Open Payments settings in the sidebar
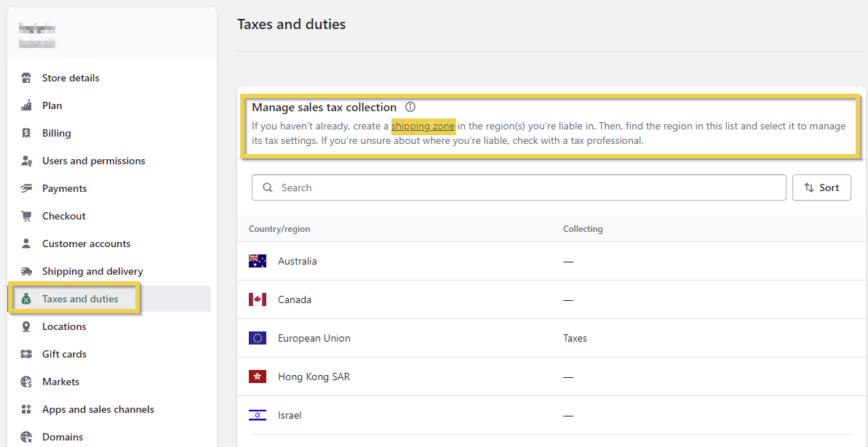868x447 pixels. [x=64, y=188]
